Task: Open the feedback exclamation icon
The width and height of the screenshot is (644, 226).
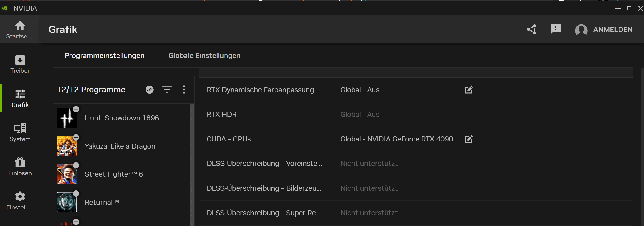Action: (555, 29)
